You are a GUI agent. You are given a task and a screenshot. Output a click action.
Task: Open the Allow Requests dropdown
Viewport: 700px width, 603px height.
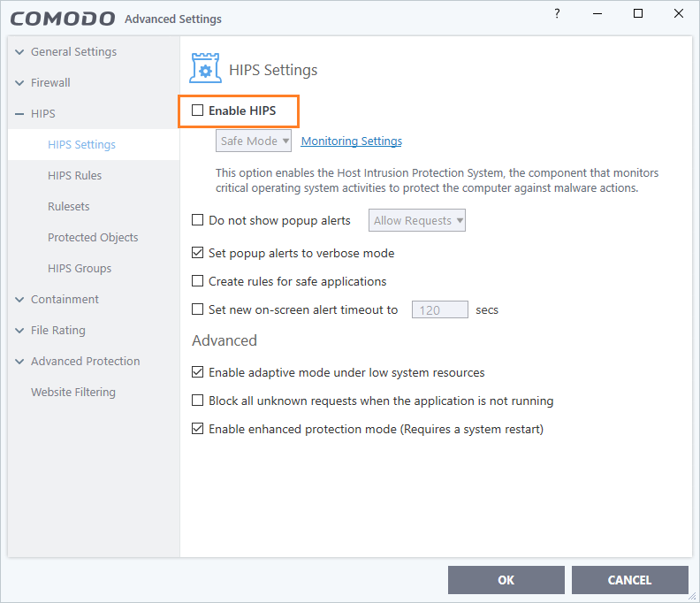click(418, 220)
